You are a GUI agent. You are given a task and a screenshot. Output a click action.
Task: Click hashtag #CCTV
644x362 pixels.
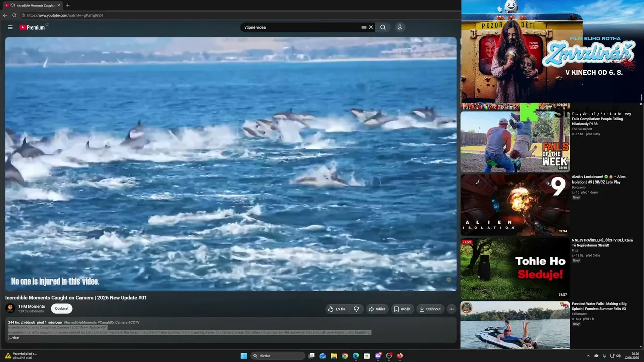click(x=134, y=322)
